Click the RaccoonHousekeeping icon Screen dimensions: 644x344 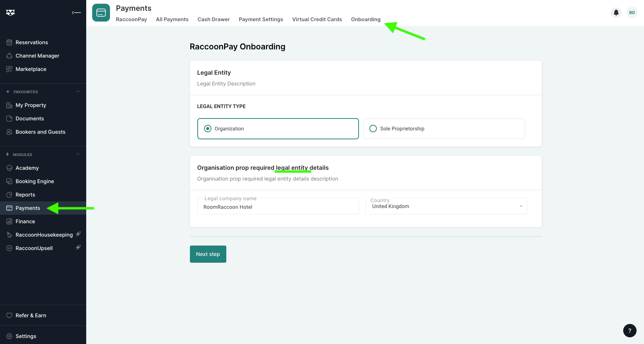9,235
